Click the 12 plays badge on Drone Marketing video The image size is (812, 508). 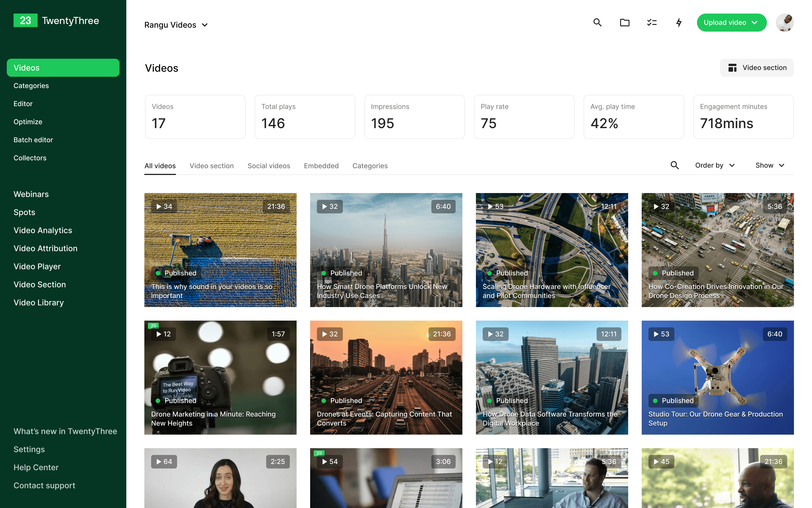click(164, 334)
